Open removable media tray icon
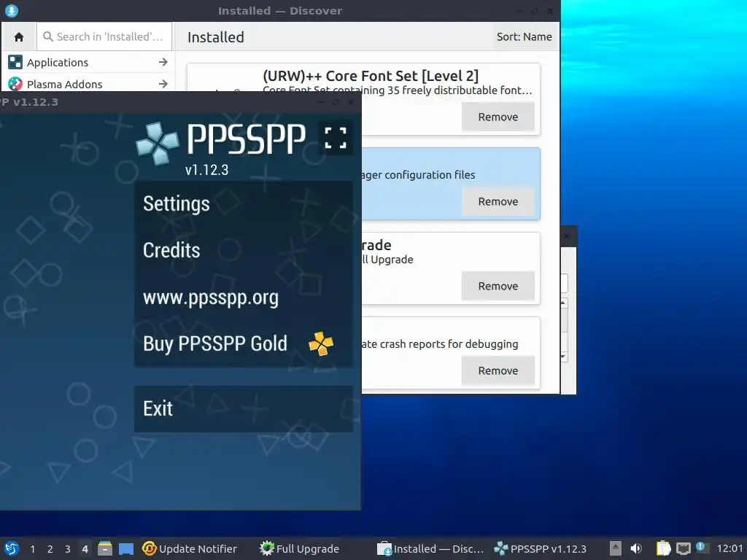The width and height of the screenshot is (747, 560). (616, 548)
